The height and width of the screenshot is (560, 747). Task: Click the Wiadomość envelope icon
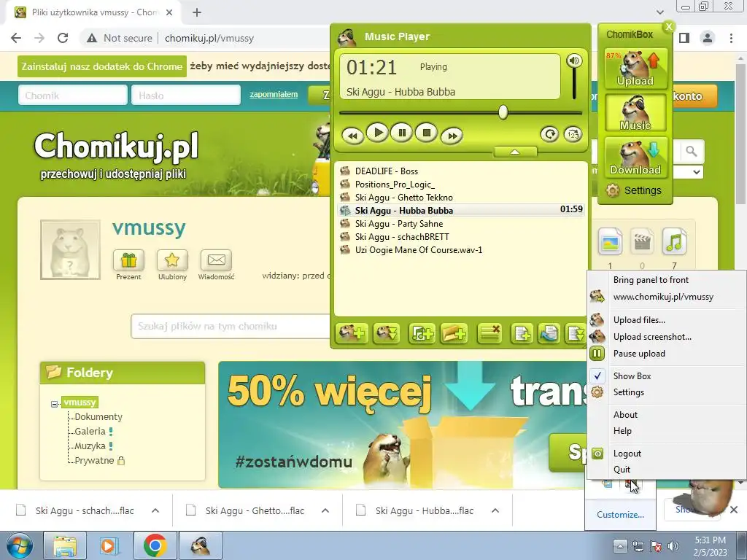tap(216, 260)
